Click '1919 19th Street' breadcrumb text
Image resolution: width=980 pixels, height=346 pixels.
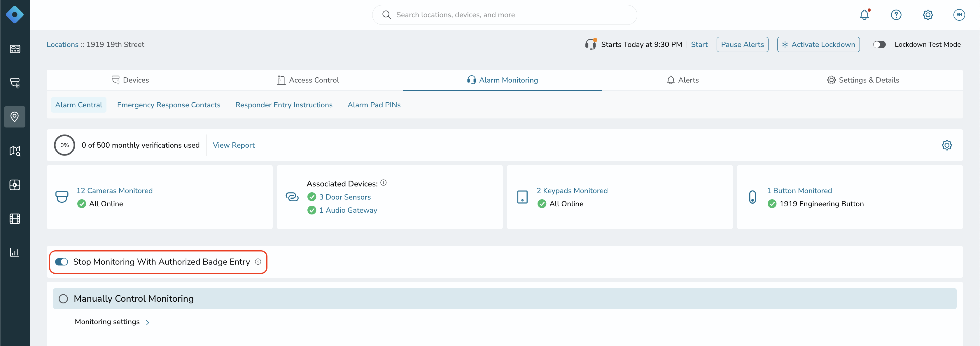(115, 45)
